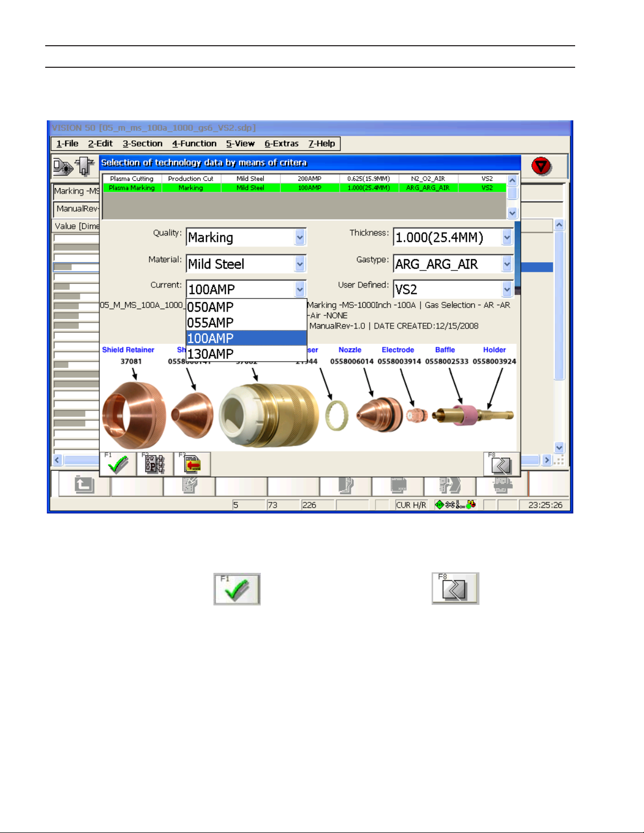The height and width of the screenshot is (833, 644).
Task: Click the printer icon in the bottom toolbar
Action: pyautogui.click(x=502, y=485)
